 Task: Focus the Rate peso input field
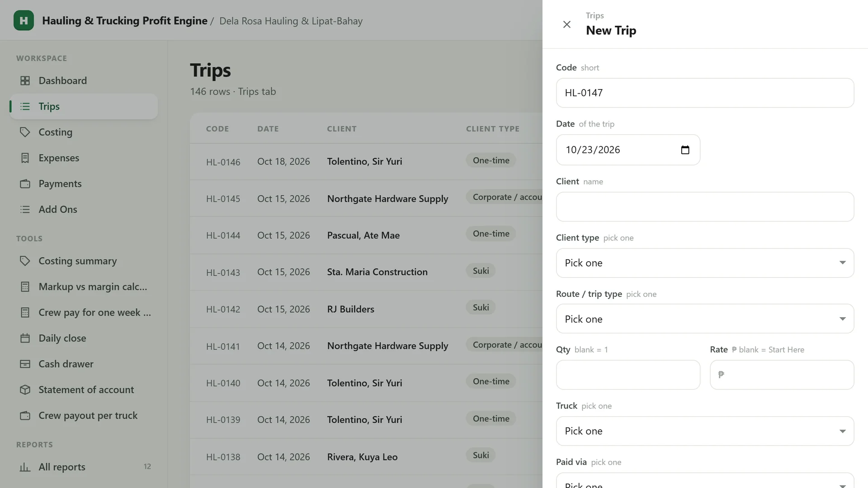tap(782, 375)
